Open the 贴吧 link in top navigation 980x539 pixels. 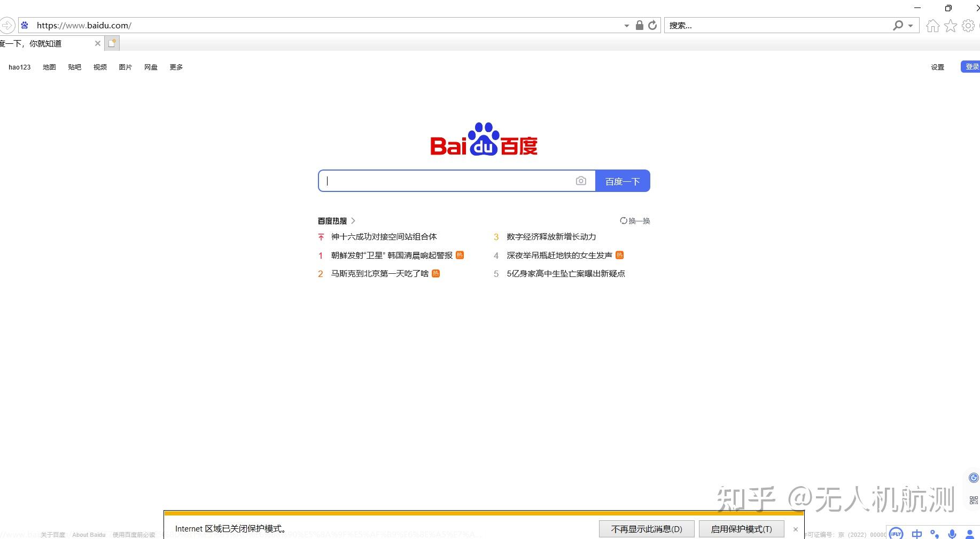click(75, 67)
